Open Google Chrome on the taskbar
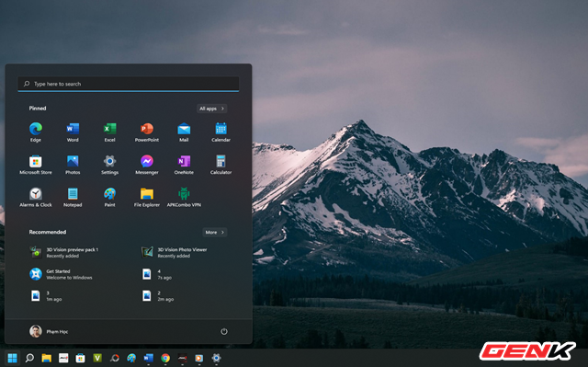588x367 pixels. (x=165, y=358)
